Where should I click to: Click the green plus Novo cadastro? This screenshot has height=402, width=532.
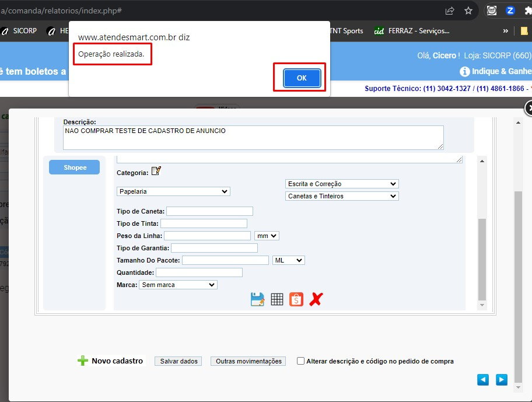point(110,361)
